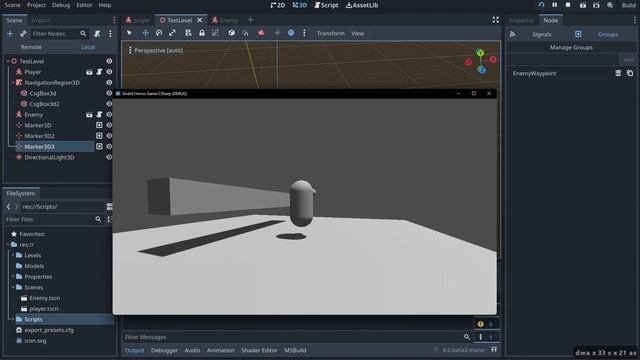Activate the Rotate Mode tool
The width and height of the screenshot is (640, 360).
(159, 33)
